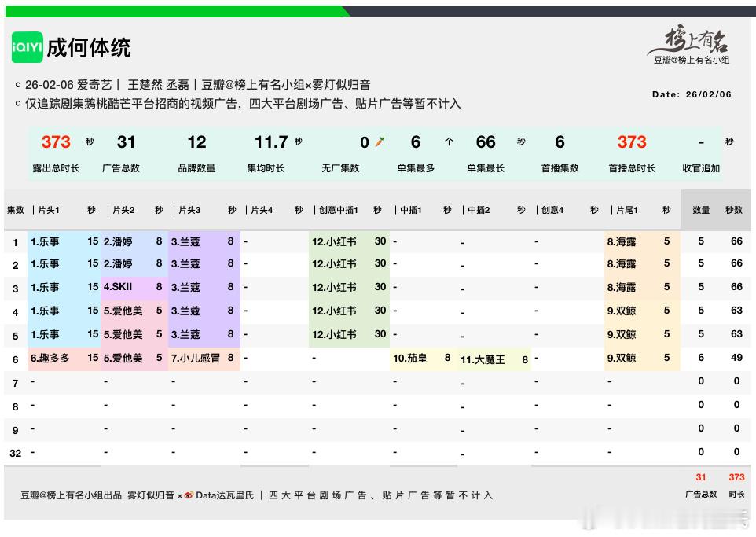
Task: Click 9.双鲸 in episode 5 row
Action: [622, 334]
